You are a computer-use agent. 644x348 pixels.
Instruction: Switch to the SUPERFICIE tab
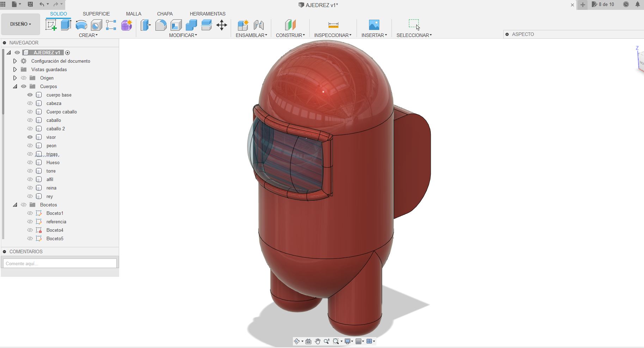pos(96,14)
